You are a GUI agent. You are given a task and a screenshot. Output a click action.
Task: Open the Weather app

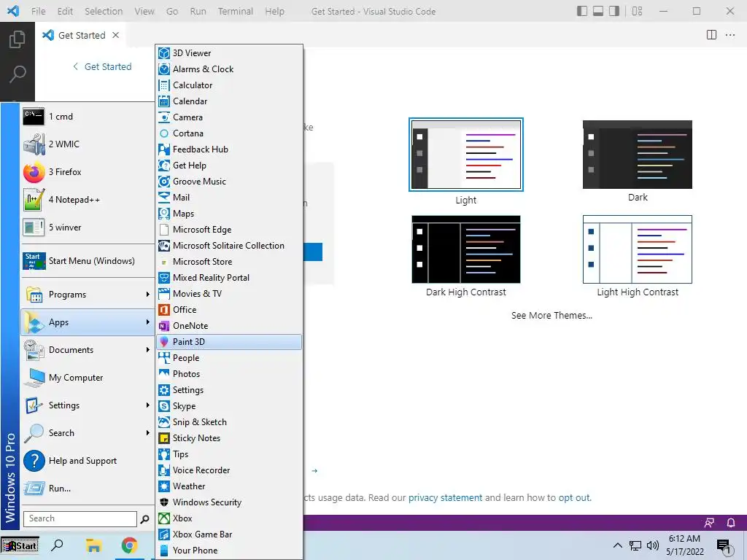tap(229, 486)
